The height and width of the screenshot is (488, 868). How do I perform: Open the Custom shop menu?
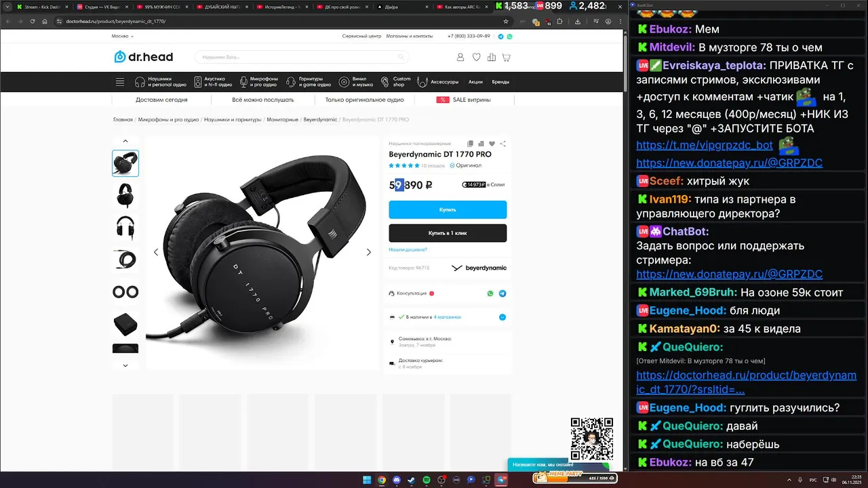[396, 82]
